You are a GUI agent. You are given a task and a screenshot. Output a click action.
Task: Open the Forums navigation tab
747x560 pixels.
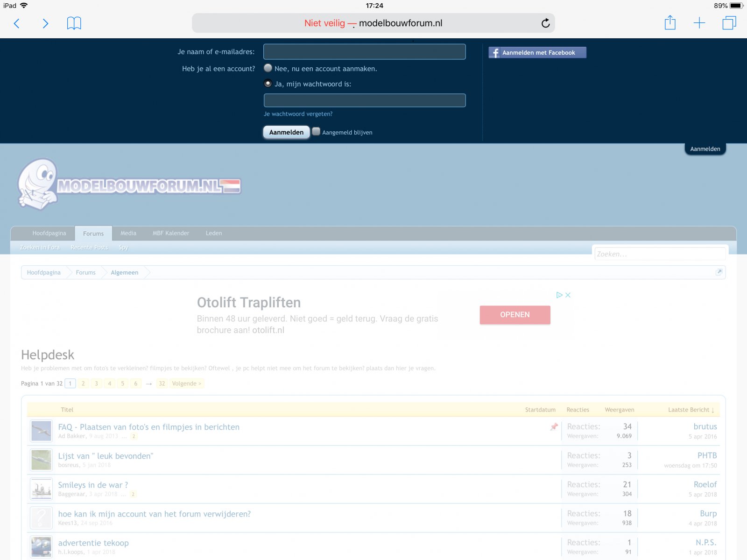pos(93,234)
